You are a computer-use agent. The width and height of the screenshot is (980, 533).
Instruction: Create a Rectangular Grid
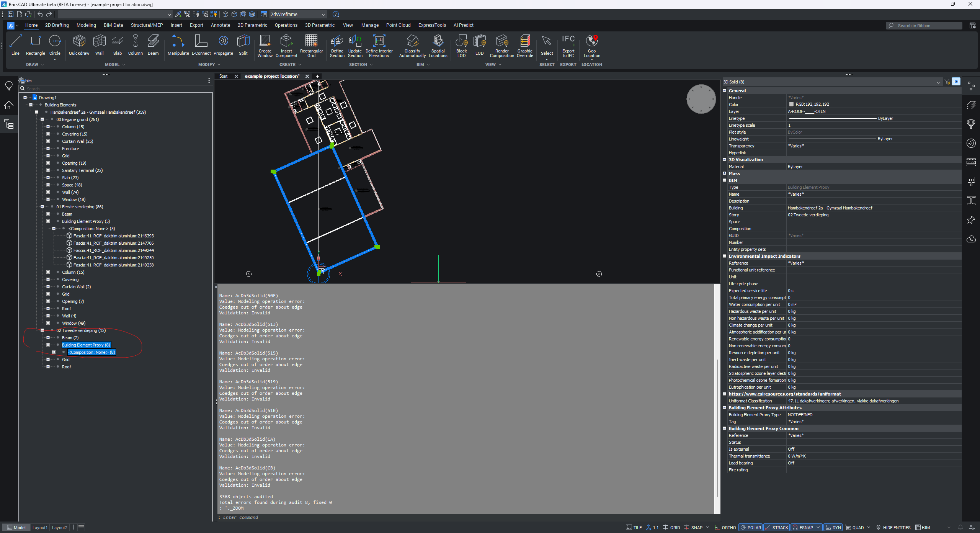312,46
